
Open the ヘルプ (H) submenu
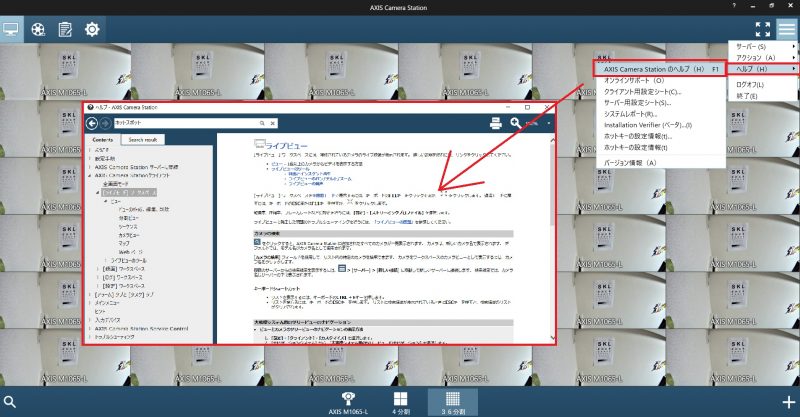click(763, 69)
